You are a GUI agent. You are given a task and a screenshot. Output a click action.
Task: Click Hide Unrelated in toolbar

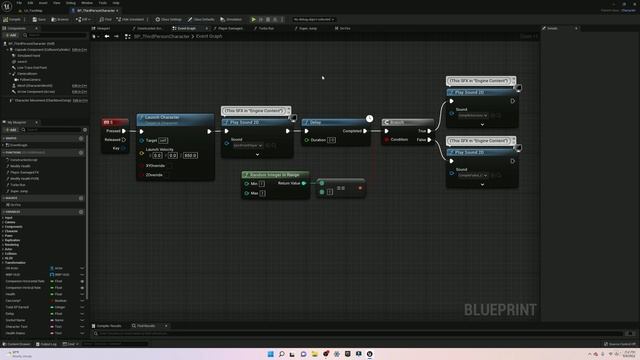(x=130, y=19)
